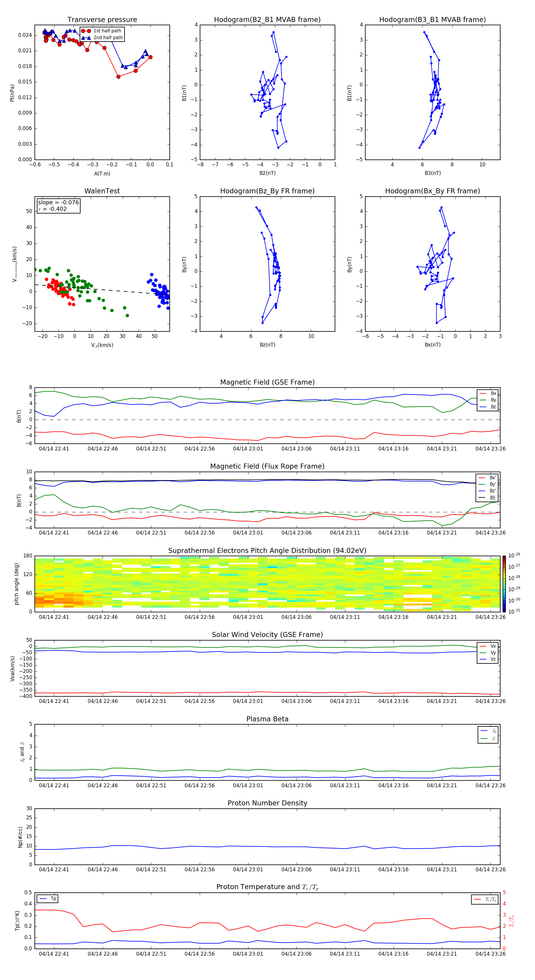Click "04/14 23:26" tick under Proton Temperature plot

(490, 954)
